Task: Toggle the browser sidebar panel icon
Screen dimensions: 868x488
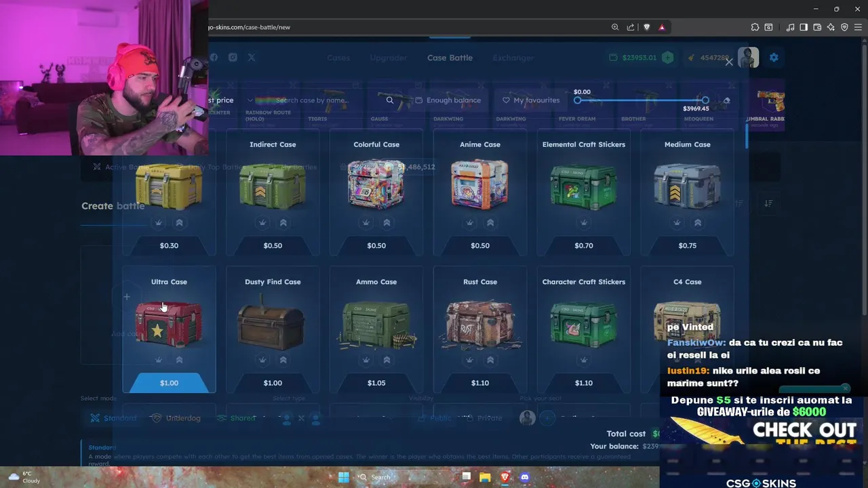Action: [804, 27]
